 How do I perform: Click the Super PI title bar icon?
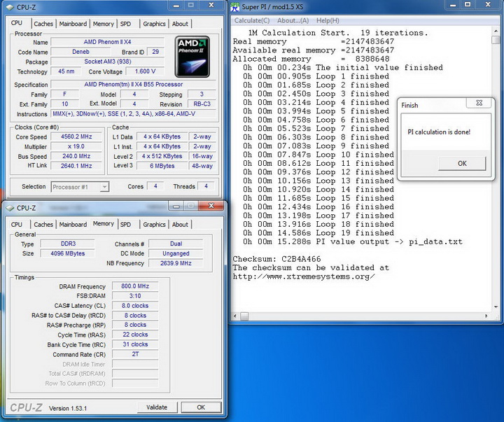pos(235,7)
